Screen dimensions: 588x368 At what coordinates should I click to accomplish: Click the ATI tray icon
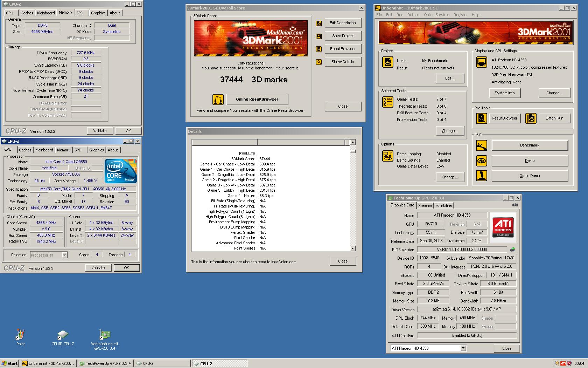pos(563,363)
